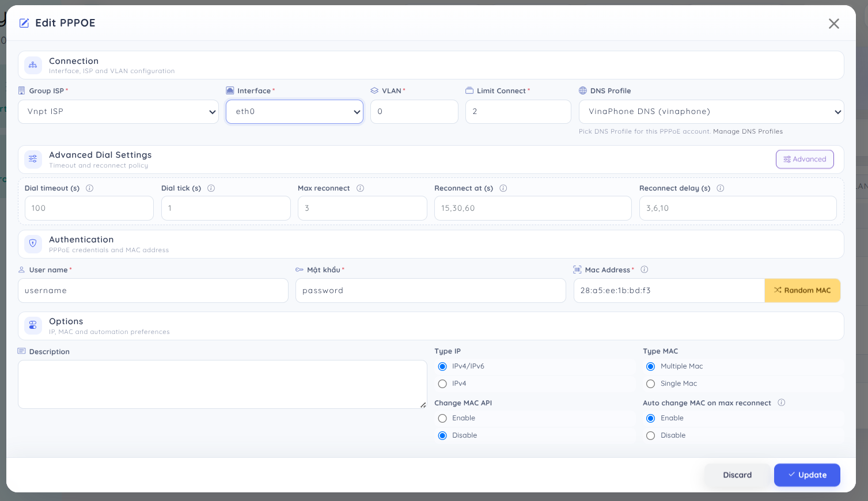Enable Auto change MAC on max reconnect
This screenshot has height=501, width=868.
[651, 419]
